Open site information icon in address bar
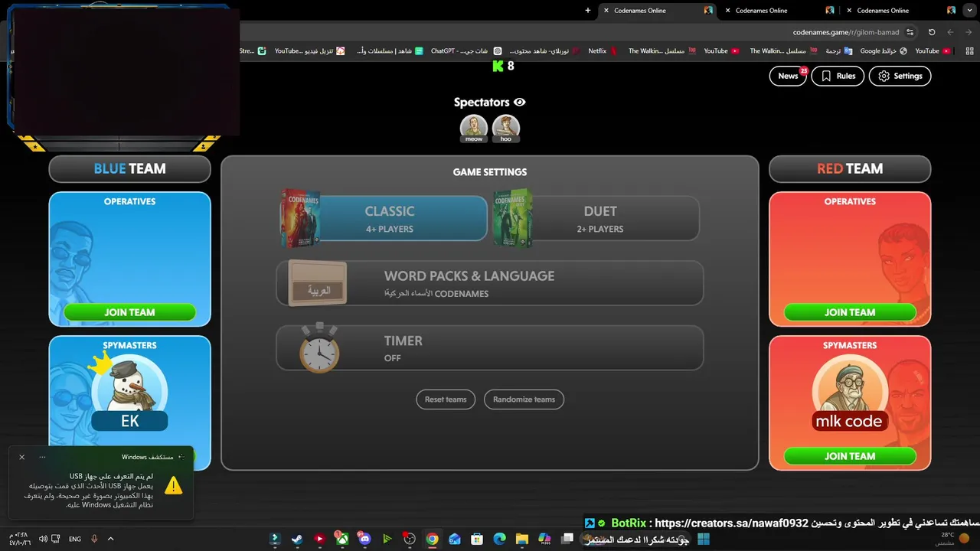Screen dimensions: 980x551 [910, 33]
